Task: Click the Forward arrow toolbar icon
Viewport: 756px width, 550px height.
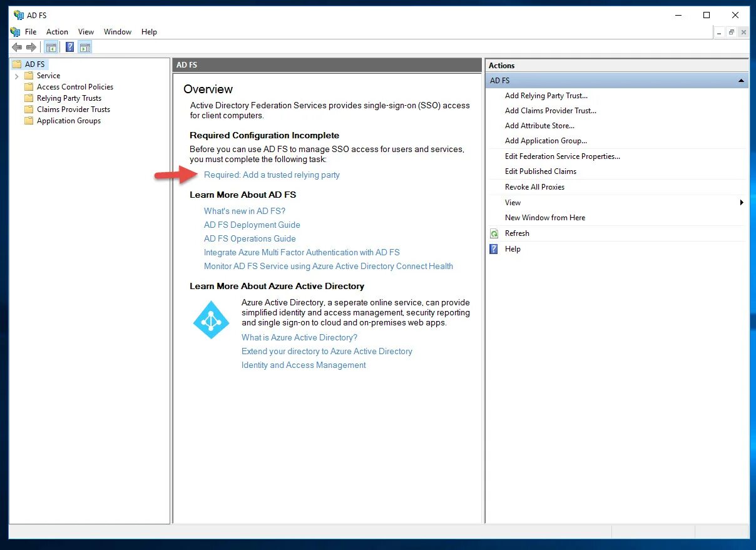Action: click(31, 47)
